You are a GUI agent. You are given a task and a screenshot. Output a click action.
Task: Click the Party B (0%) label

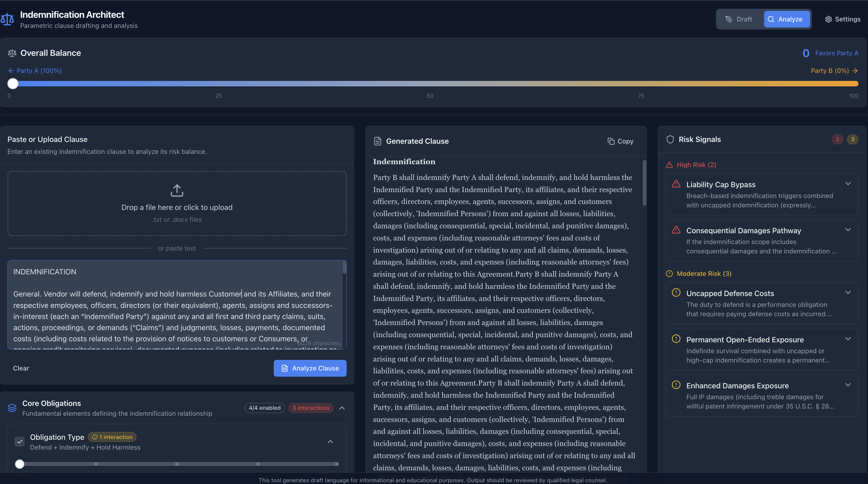[829, 71]
